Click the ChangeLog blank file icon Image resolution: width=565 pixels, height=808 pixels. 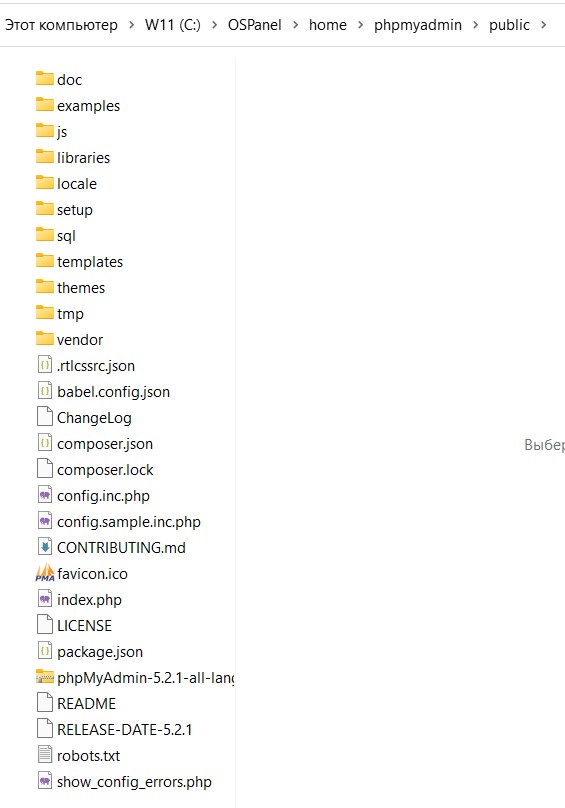click(45, 417)
